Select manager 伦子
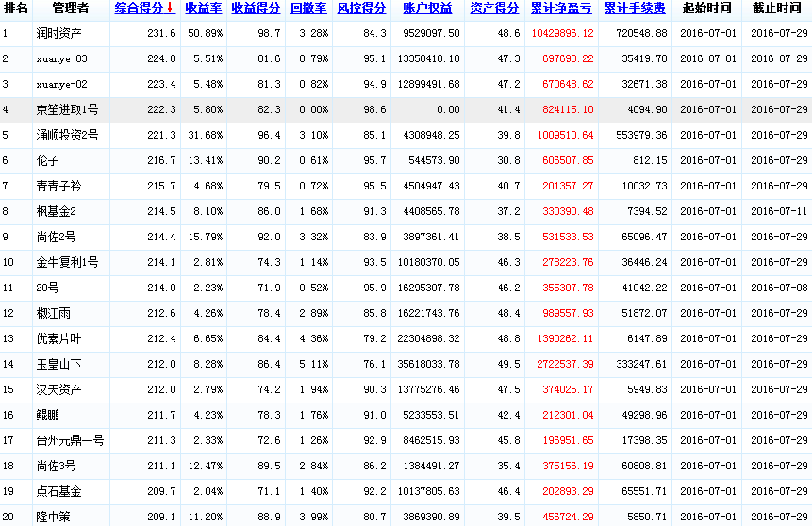The image size is (812, 526). 48,160
